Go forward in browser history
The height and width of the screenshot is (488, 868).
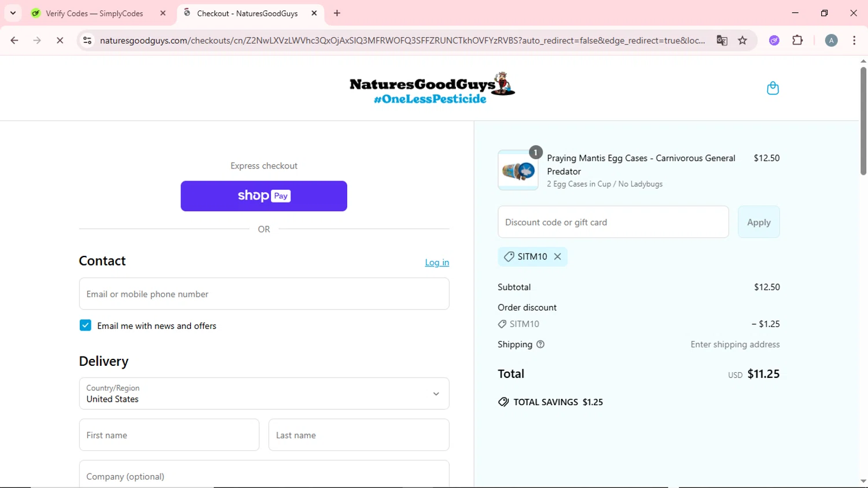(x=37, y=41)
